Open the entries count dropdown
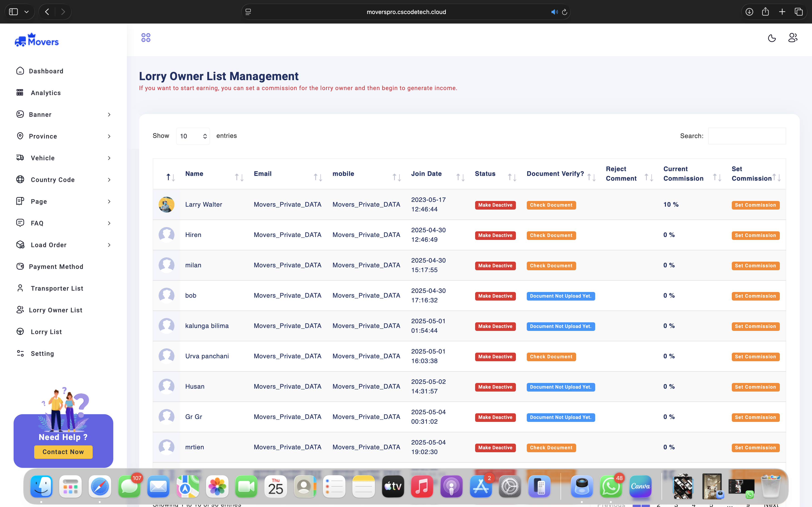 click(x=193, y=136)
